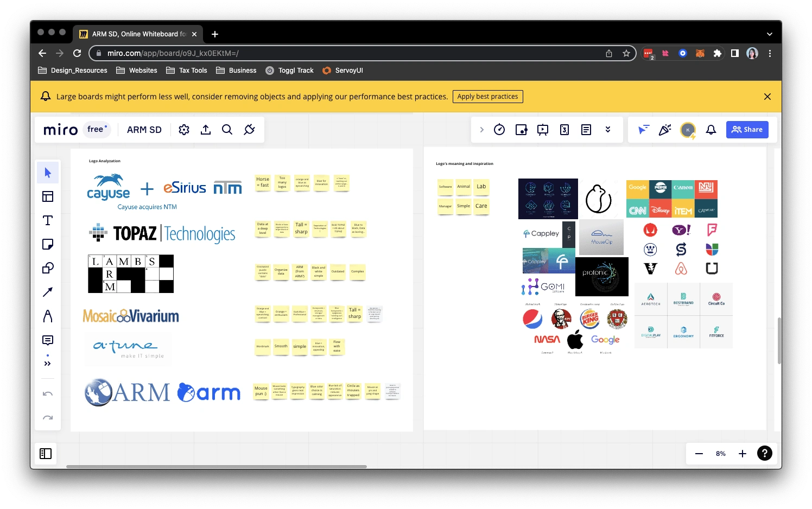Click the Miro logo
812x509 pixels.
tap(61, 130)
